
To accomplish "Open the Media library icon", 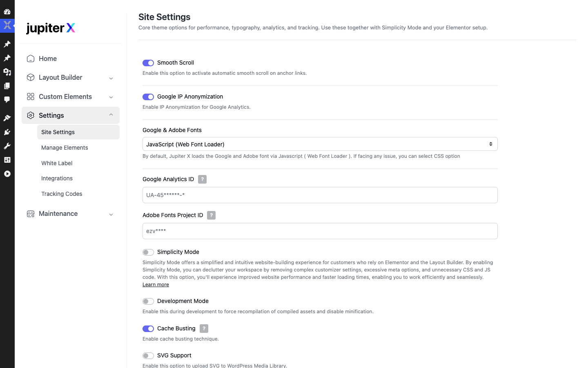I will pos(7,72).
